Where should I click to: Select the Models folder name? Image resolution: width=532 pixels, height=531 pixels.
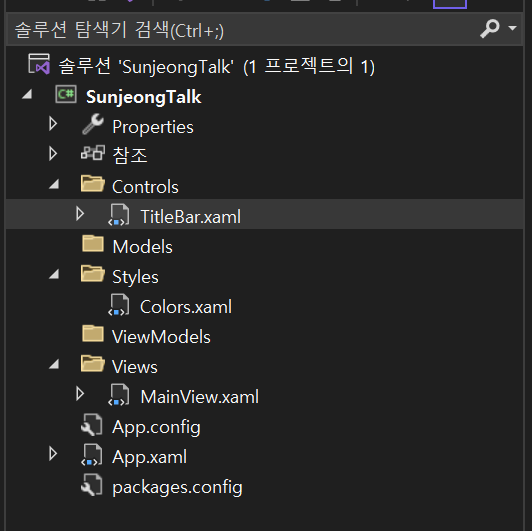pyautogui.click(x=142, y=247)
